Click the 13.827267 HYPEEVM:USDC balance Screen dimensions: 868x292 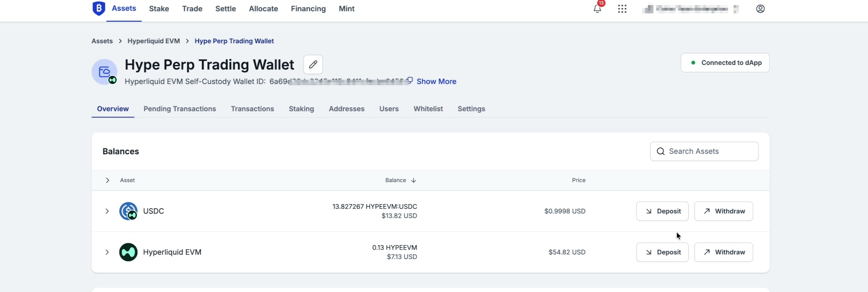(x=375, y=206)
